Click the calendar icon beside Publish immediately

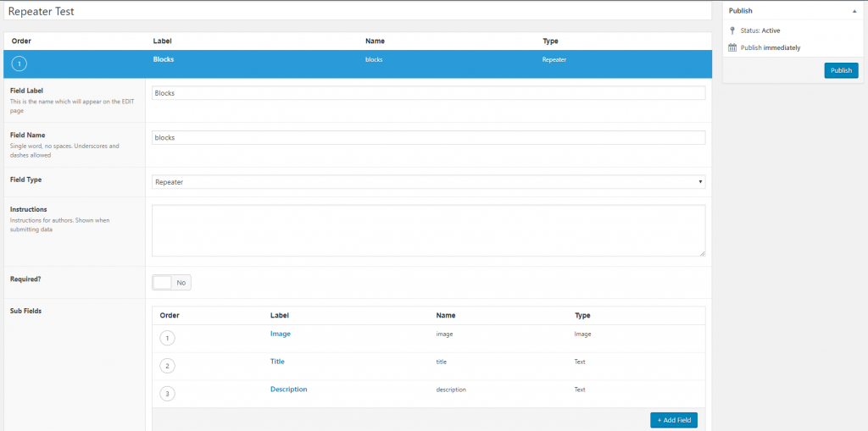(732, 47)
